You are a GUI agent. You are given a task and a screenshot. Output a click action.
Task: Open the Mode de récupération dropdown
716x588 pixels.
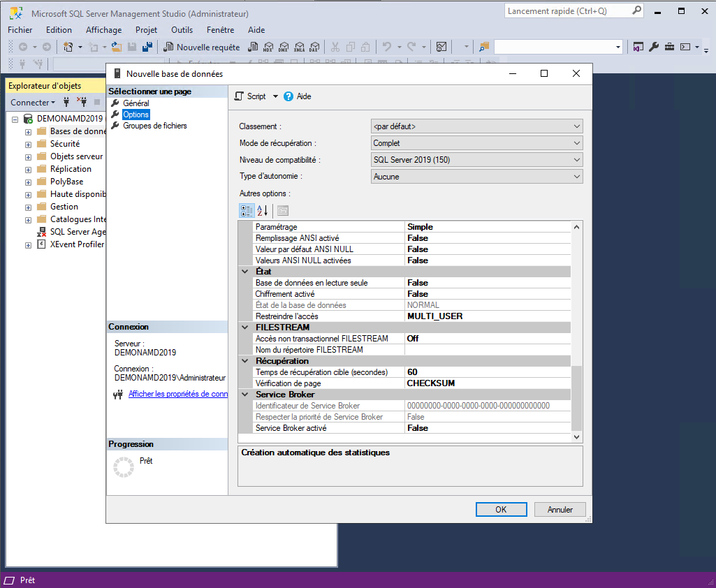(477, 143)
